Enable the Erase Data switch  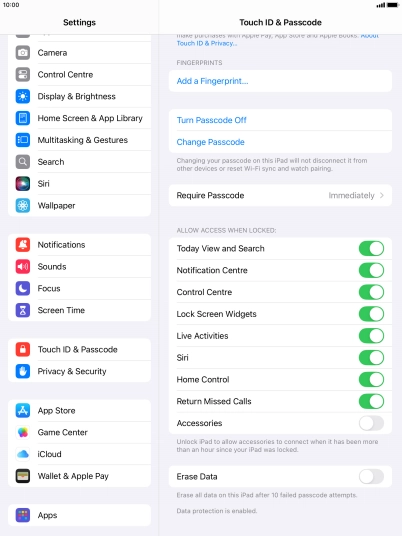coord(371,477)
